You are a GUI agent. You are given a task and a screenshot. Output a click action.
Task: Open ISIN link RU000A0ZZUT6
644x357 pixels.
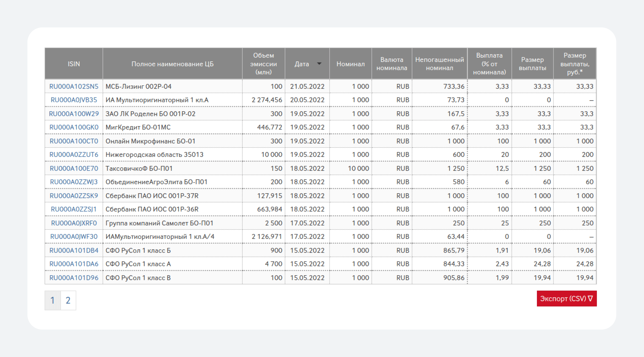tap(74, 154)
